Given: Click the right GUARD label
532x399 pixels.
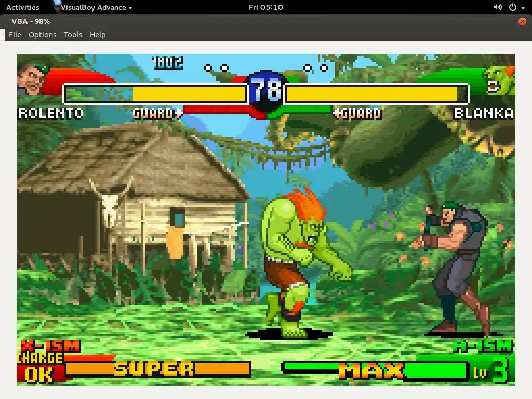Looking at the screenshot, I should pyautogui.click(x=357, y=113).
